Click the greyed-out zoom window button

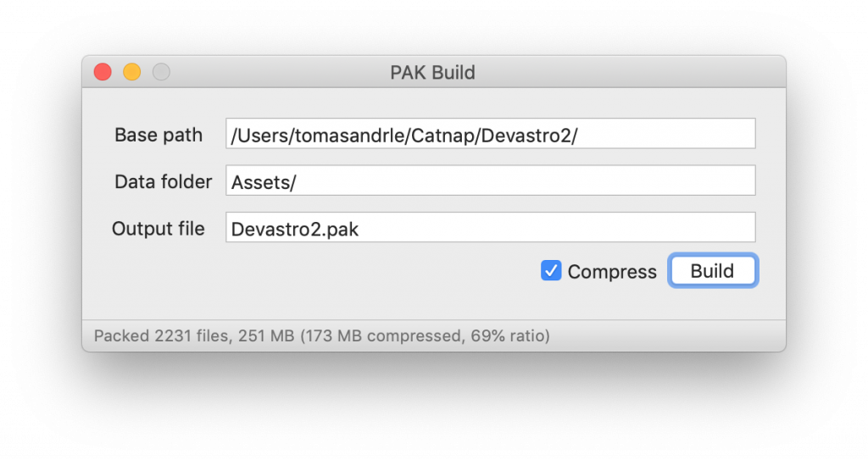[161, 72]
